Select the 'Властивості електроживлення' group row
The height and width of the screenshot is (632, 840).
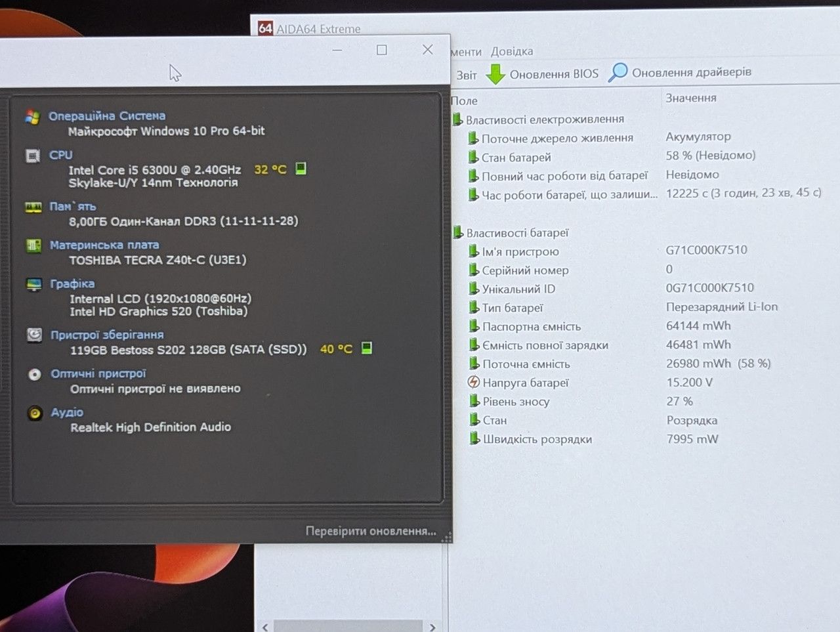(545, 119)
